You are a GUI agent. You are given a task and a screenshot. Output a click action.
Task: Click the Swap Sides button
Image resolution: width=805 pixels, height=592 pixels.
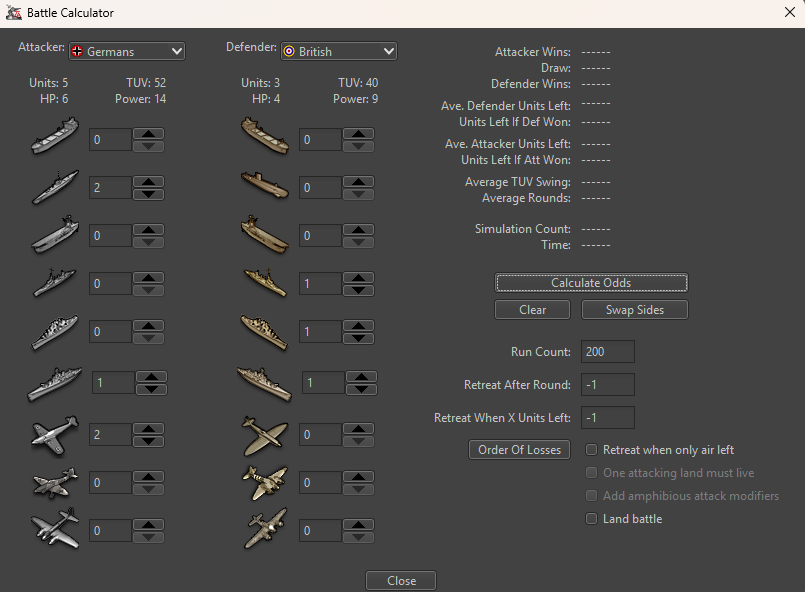pyautogui.click(x=635, y=310)
